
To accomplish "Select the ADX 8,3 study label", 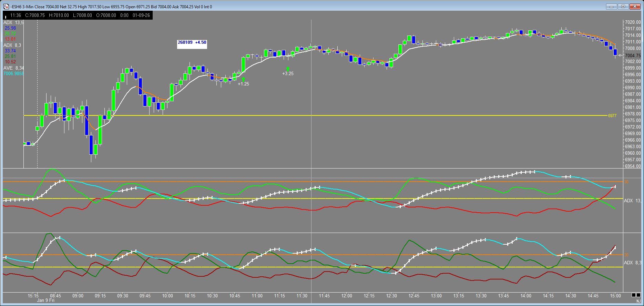I will click(x=12, y=45).
